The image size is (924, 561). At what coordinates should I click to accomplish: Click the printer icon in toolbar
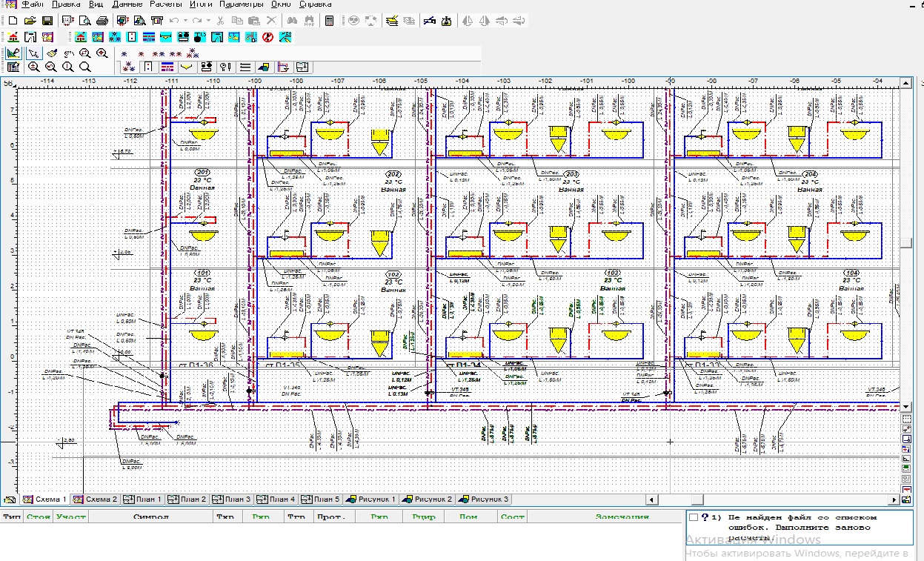pyautogui.click(x=102, y=21)
